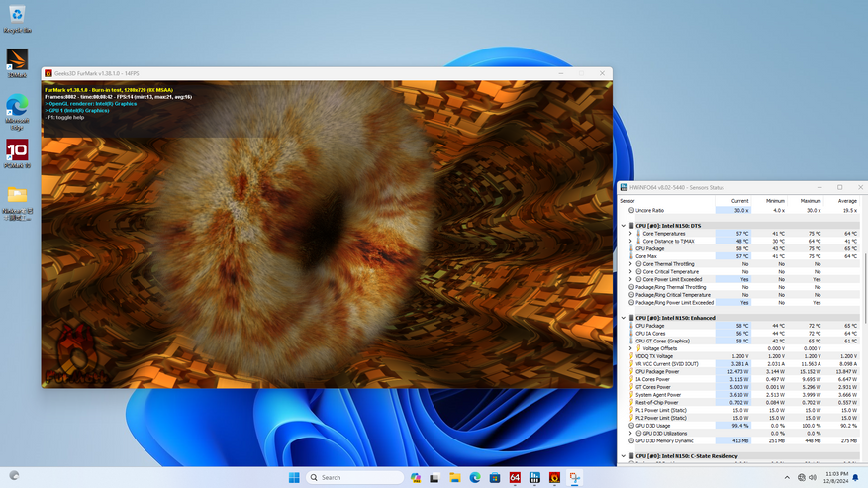The height and width of the screenshot is (488, 868).
Task: Click the Maximum column header
Action: [x=811, y=200]
